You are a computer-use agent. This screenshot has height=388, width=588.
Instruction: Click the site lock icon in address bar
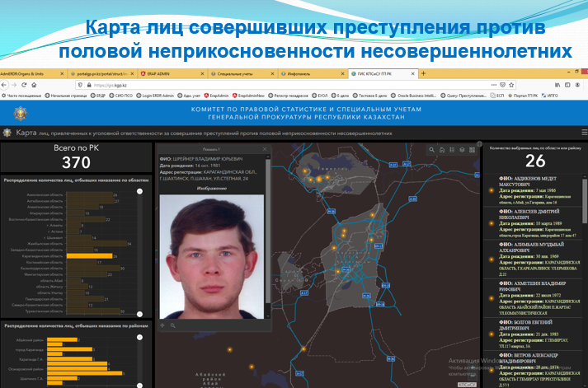(x=89, y=85)
